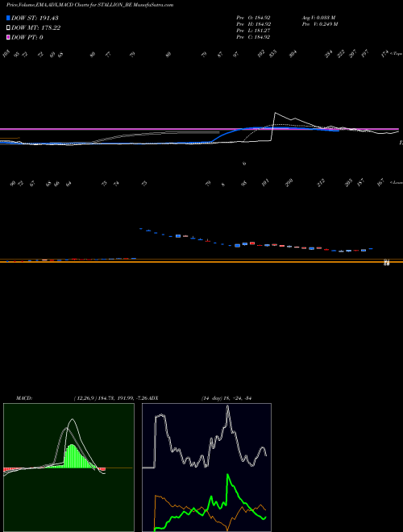The width and height of the screenshot is (403, 532).
Task: Click the 'Pre L: 181.27' low value
Action: point(253,31)
